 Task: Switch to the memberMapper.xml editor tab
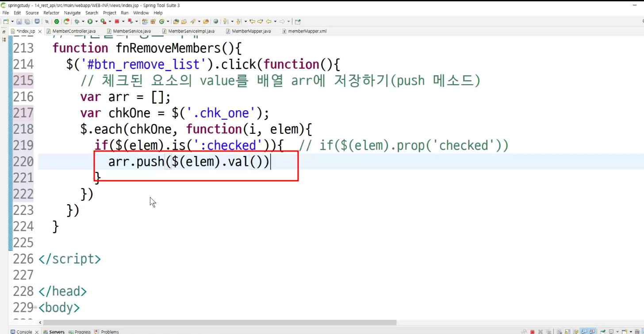coord(304,31)
